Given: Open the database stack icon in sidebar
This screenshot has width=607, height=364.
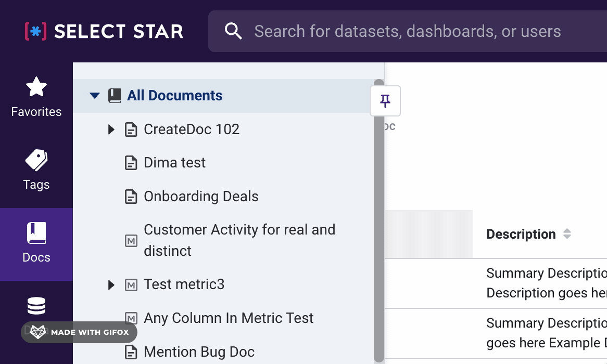Looking at the screenshot, I should point(36,306).
